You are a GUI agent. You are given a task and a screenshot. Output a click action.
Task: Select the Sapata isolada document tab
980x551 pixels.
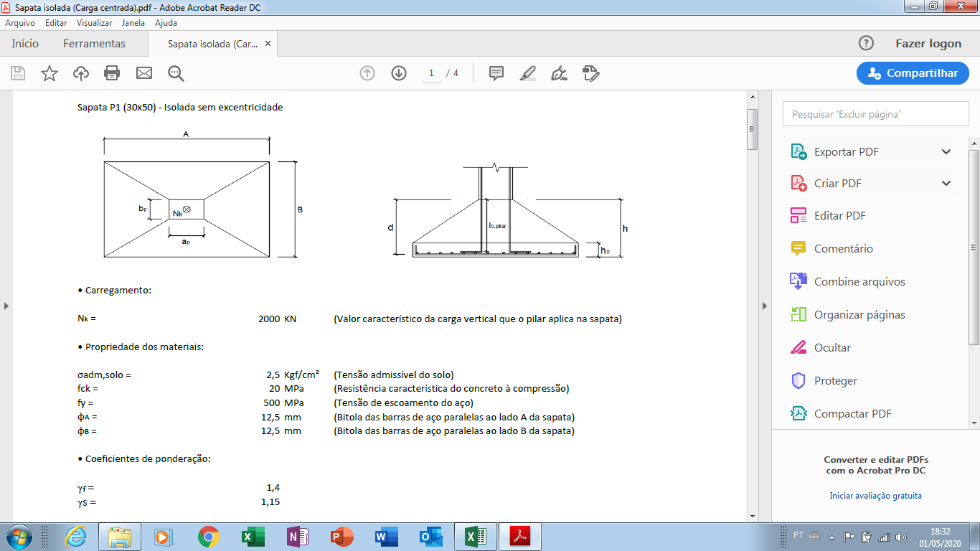(212, 44)
